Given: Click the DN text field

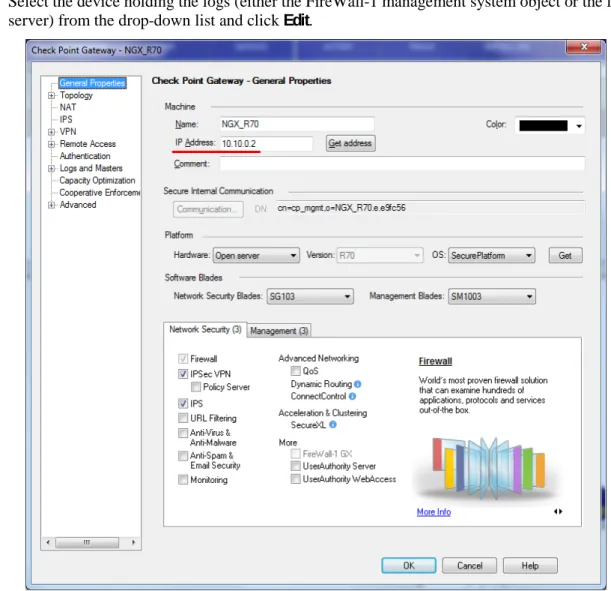Looking at the screenshot, I should click(430, 208).
